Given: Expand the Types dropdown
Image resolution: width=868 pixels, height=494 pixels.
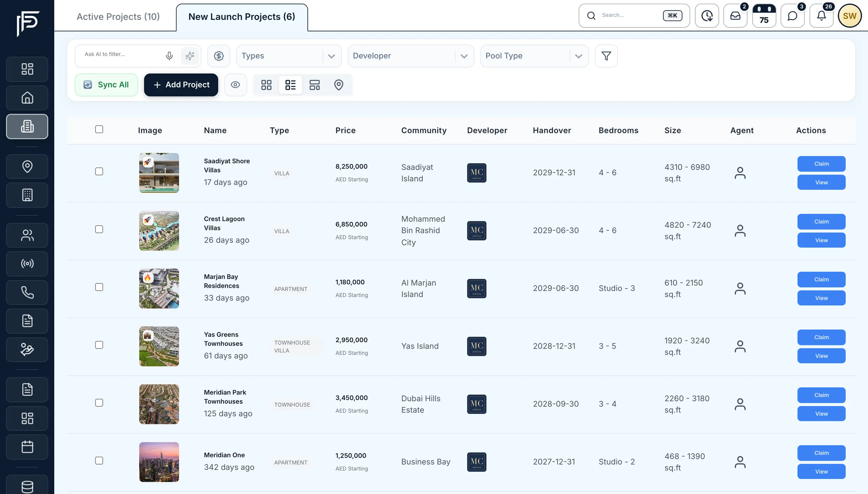Looking at the screenshot, I should pyautogui.click(x=289, y=56).
